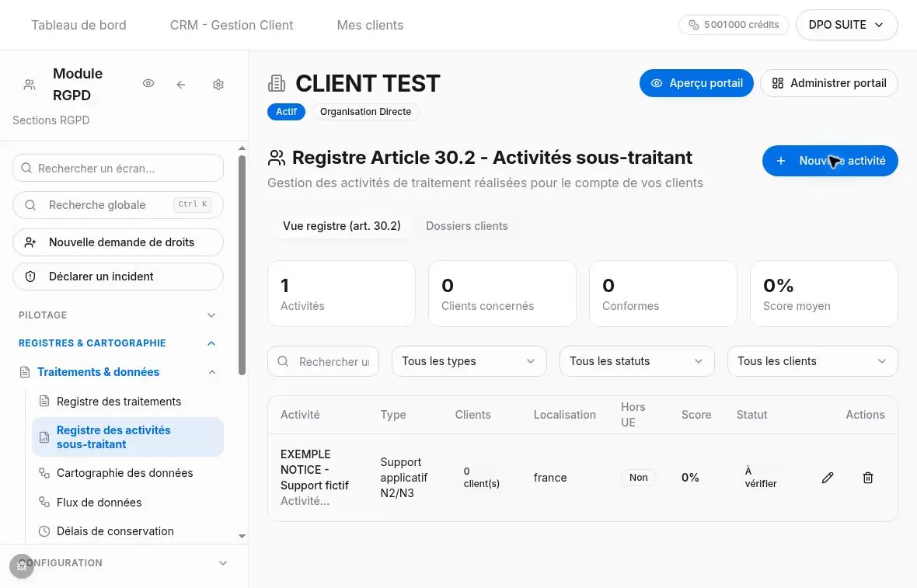Viewport: 917px width, 588px height.
Task: Click the Non badge under Hors UE
Action: coord(638,478)
